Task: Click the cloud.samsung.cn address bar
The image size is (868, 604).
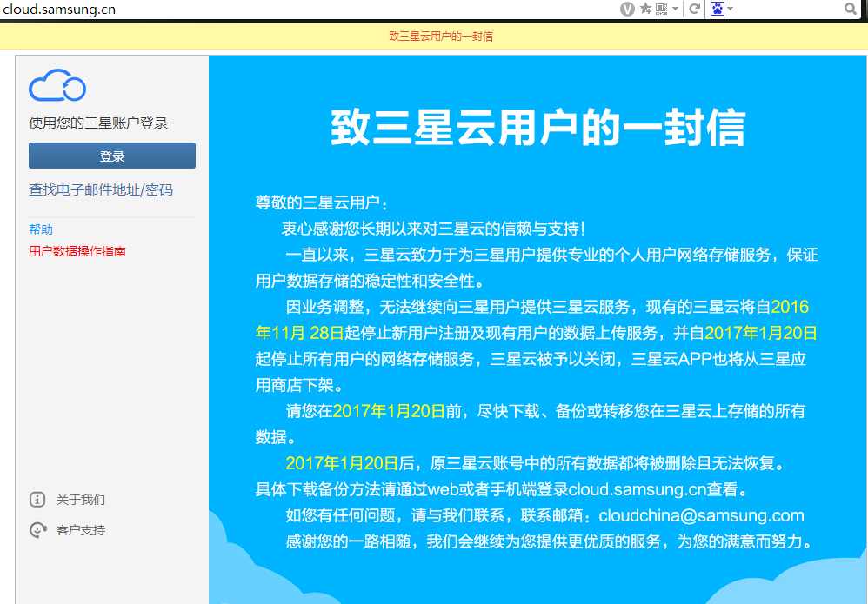Action: 310,9
